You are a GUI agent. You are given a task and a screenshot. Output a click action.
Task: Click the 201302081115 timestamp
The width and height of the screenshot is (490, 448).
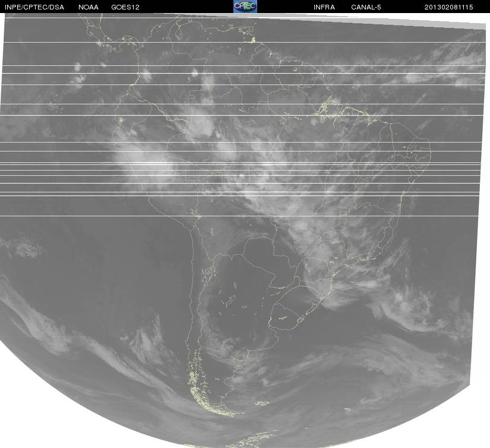[449, 7]
